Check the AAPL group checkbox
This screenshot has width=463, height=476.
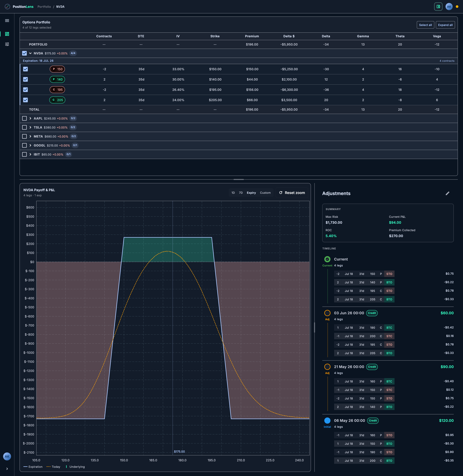click(24, 118)
